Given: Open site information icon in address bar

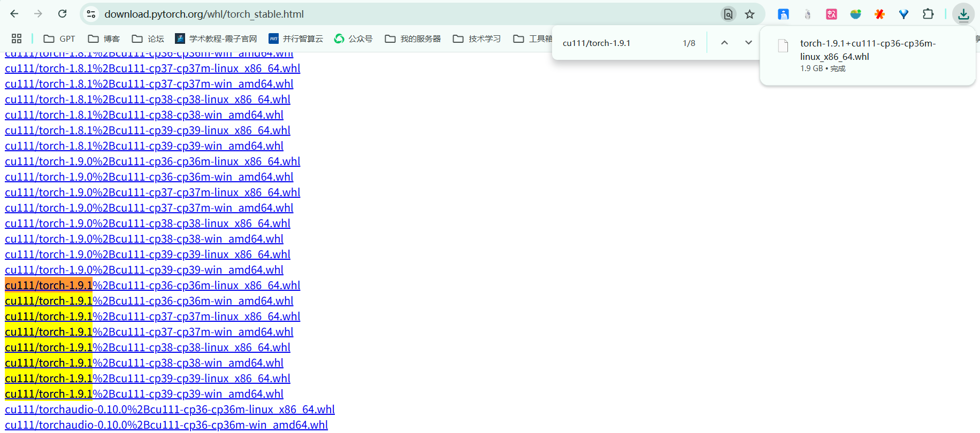Looking at the screenshot, I should [x=91, y=14].
